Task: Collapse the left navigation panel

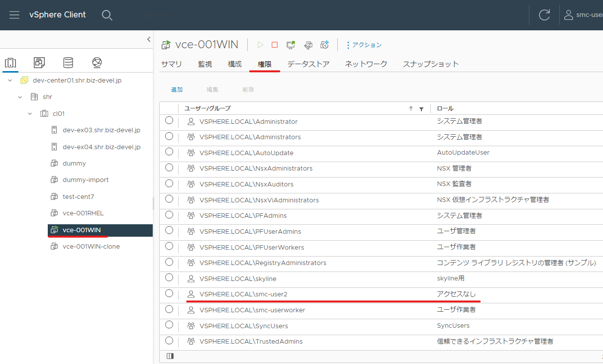Action: [148, 39]
